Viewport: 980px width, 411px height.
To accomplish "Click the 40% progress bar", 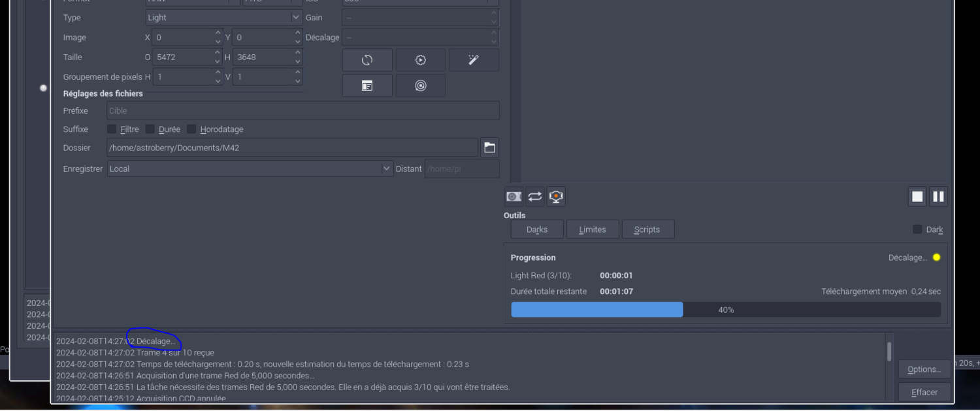I will point(725,309).
